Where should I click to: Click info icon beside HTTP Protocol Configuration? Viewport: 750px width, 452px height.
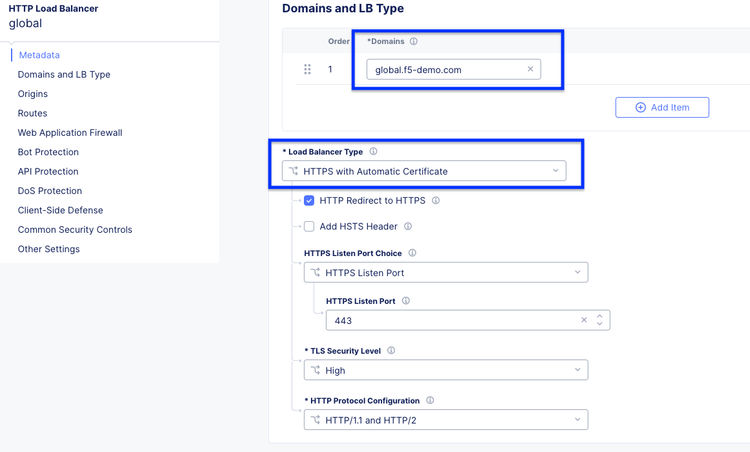coord(430,401)
